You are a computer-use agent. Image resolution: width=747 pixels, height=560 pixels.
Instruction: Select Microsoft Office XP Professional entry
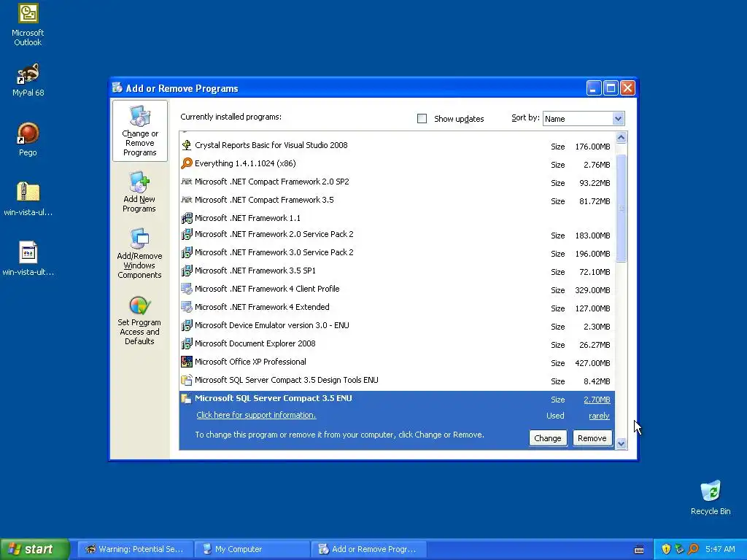coord(396,362)
